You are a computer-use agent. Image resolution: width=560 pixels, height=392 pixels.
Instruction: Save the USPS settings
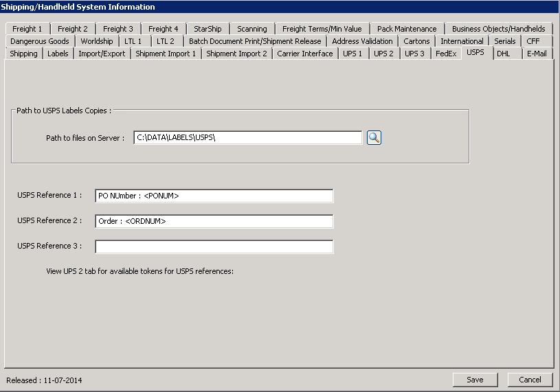[x=475, y=380]
